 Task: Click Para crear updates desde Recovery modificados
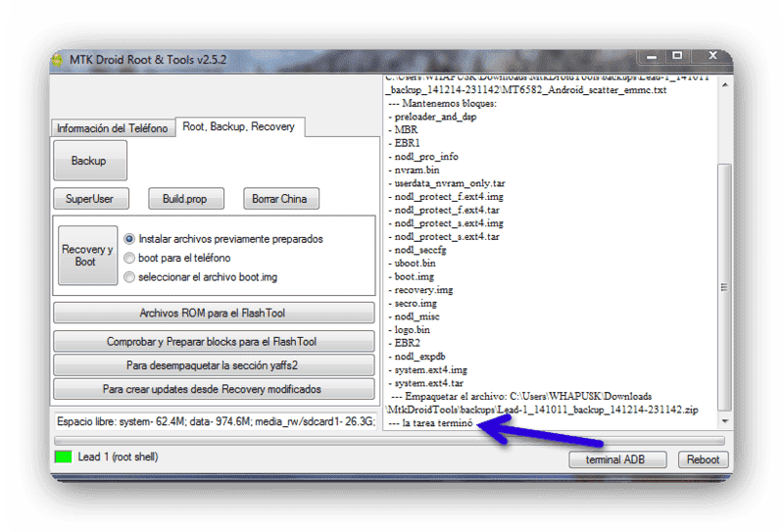[214, 389]
